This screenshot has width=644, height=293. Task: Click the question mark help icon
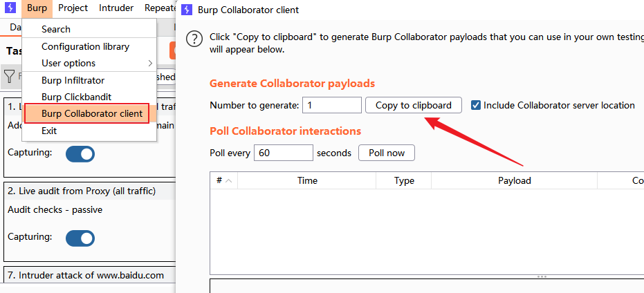196,38
